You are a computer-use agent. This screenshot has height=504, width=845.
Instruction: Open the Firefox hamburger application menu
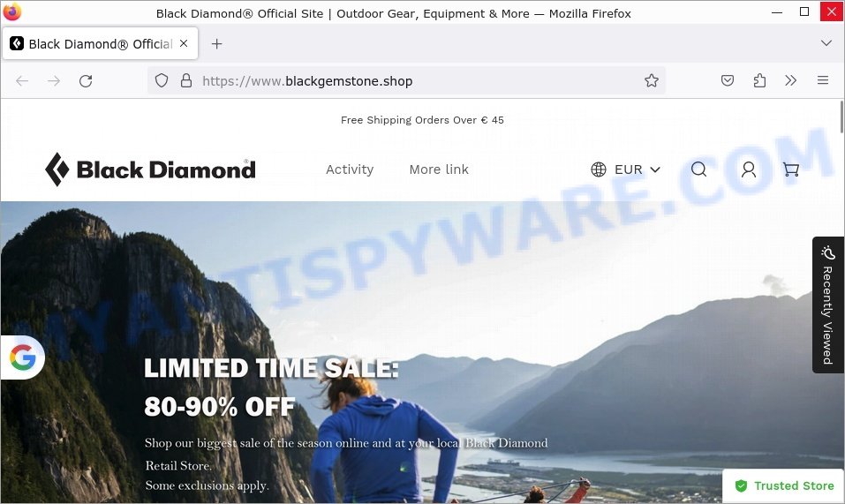click(823, 81)
